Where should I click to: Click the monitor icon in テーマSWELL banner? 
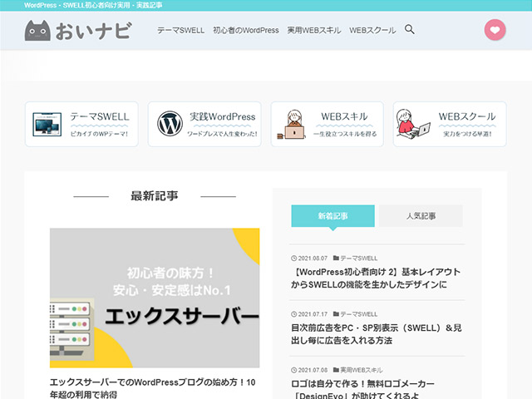[x=47, y=125]
